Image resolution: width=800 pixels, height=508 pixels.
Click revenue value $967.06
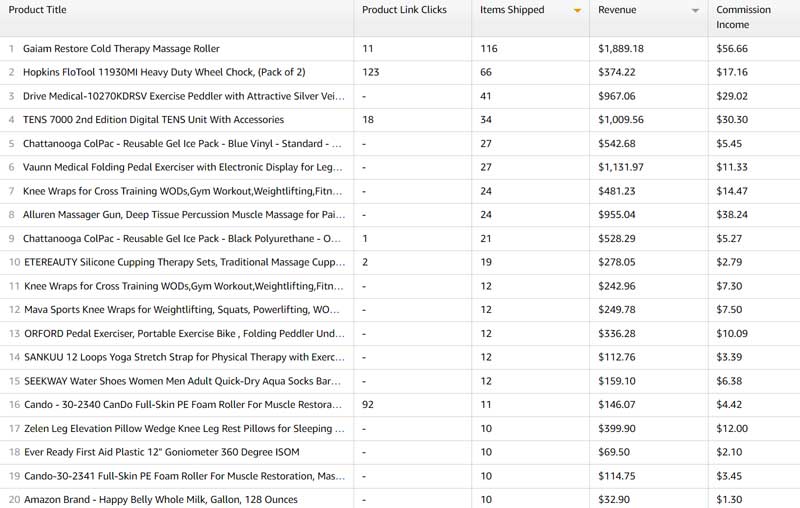click(617, 96)
